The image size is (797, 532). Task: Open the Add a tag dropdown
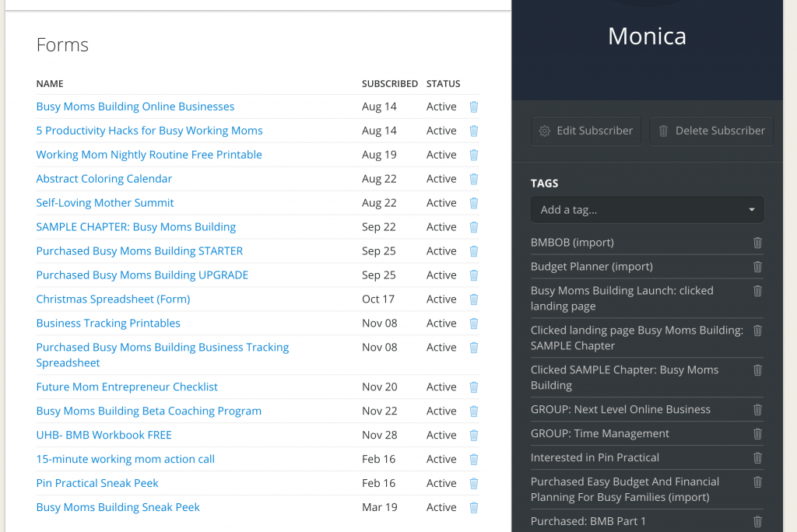[647, 210]
